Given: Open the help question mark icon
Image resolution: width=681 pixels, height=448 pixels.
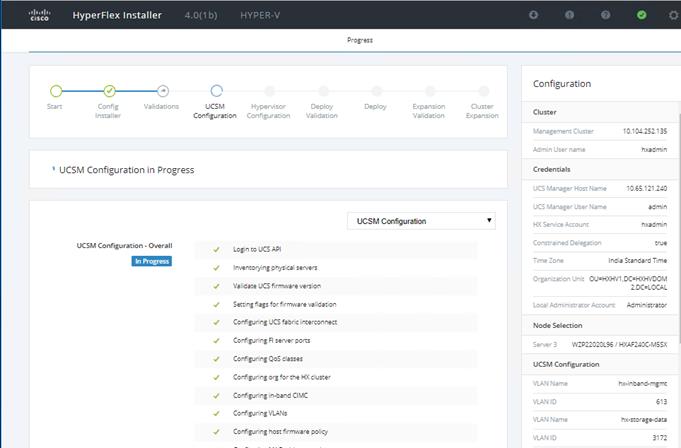Looking at the screenshot, I should [x=605, y=15].
